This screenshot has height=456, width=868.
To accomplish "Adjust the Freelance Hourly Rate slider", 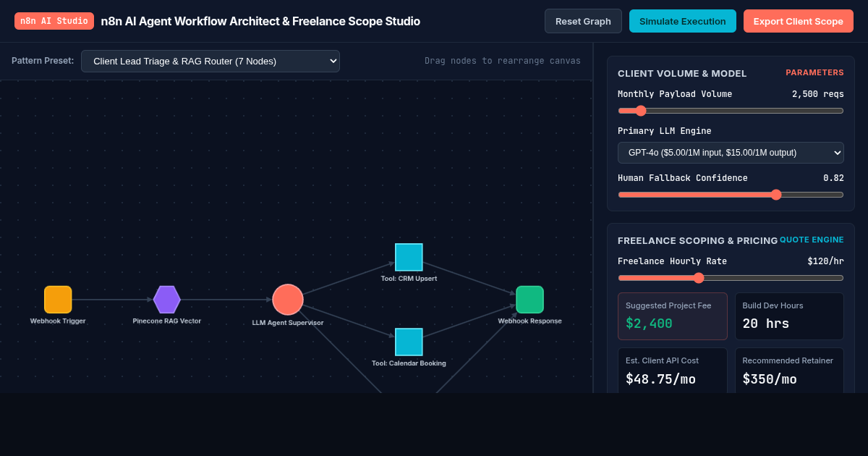I will 731,278.
